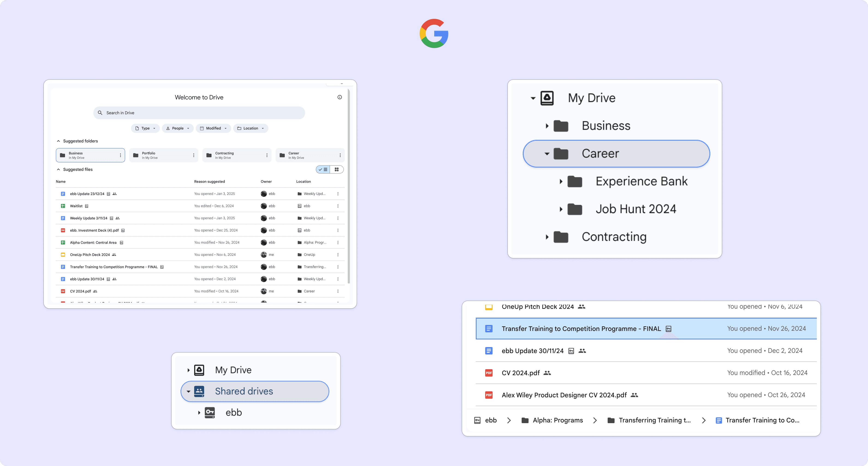Open Alpha Content: Central Area spreadsheet
Image resolution: width=868 pixels, height=466 pixels.
tap(93, 242)
